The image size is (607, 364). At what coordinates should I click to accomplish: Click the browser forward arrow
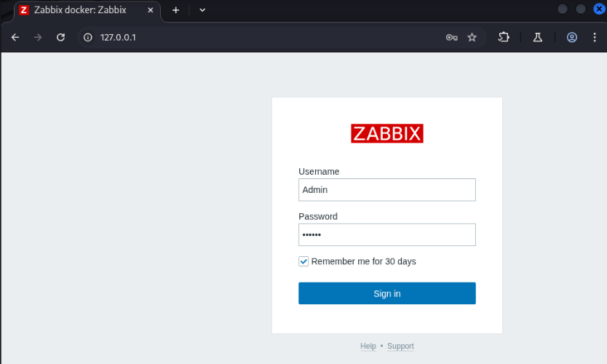[38, 38]
